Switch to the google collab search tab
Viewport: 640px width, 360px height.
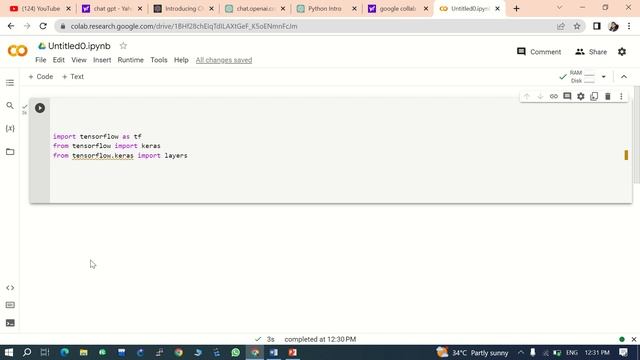pyautogui.click(x=397, y=9)
